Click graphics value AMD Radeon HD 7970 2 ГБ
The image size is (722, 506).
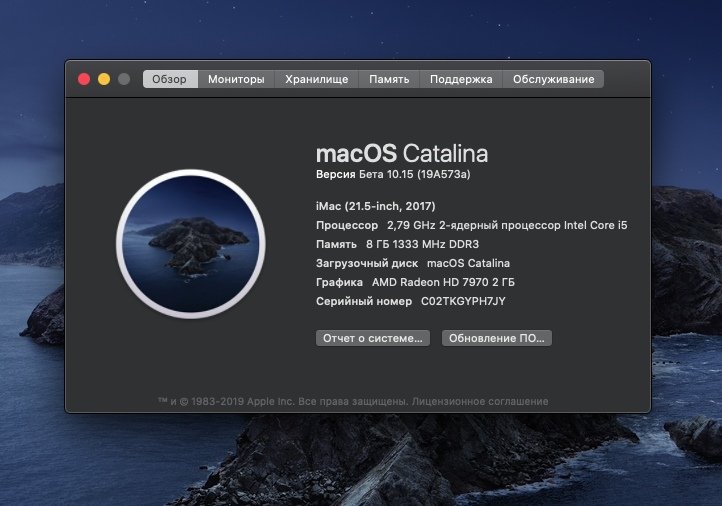443,282
